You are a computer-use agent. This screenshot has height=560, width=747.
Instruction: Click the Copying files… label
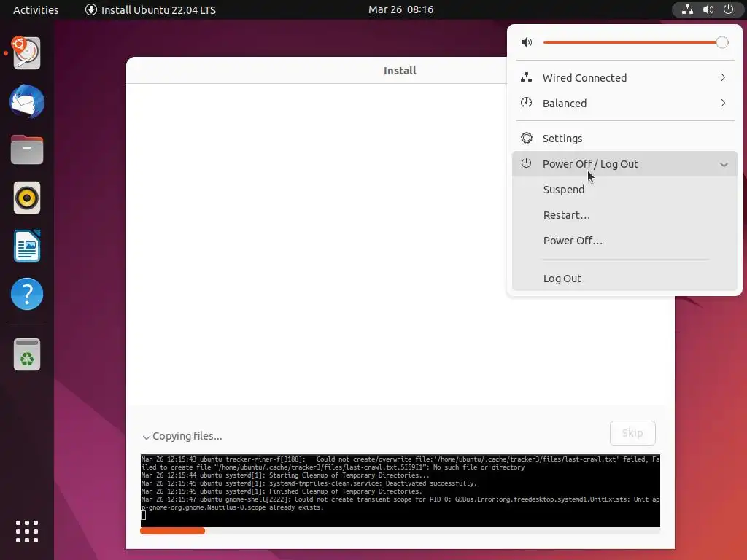(187, 436)
